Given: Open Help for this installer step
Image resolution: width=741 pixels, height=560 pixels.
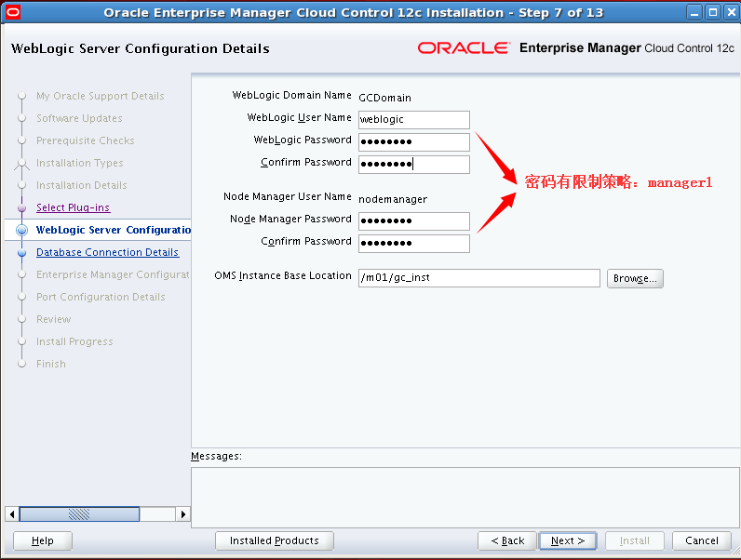Looking at the screenshot, I should tap(43, 540).
